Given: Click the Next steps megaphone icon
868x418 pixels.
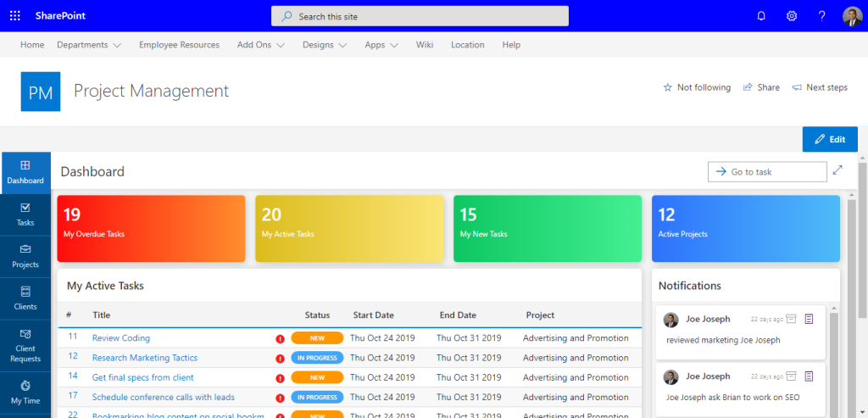Looking at the screenshot, I should [x=797, y=87].
